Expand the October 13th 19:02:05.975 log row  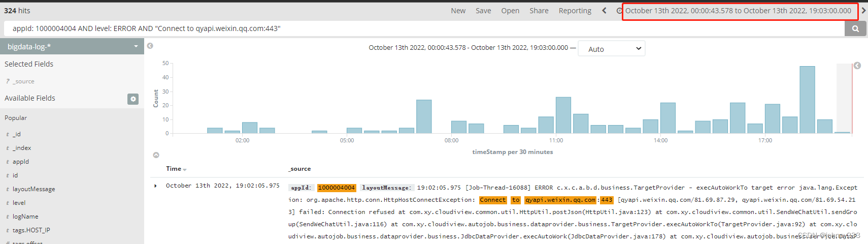155,186
